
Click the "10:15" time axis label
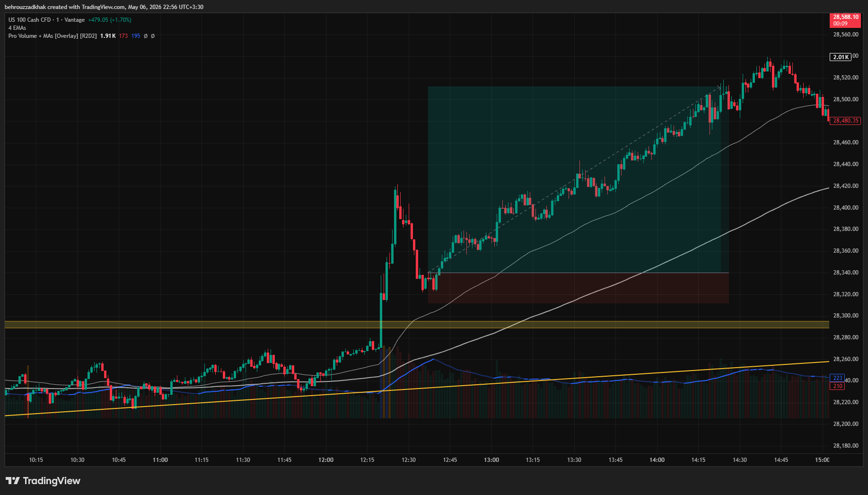(36, 460)
